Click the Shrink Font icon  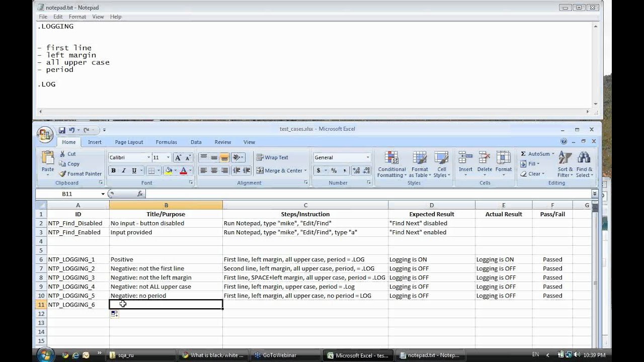coord(188,157)
